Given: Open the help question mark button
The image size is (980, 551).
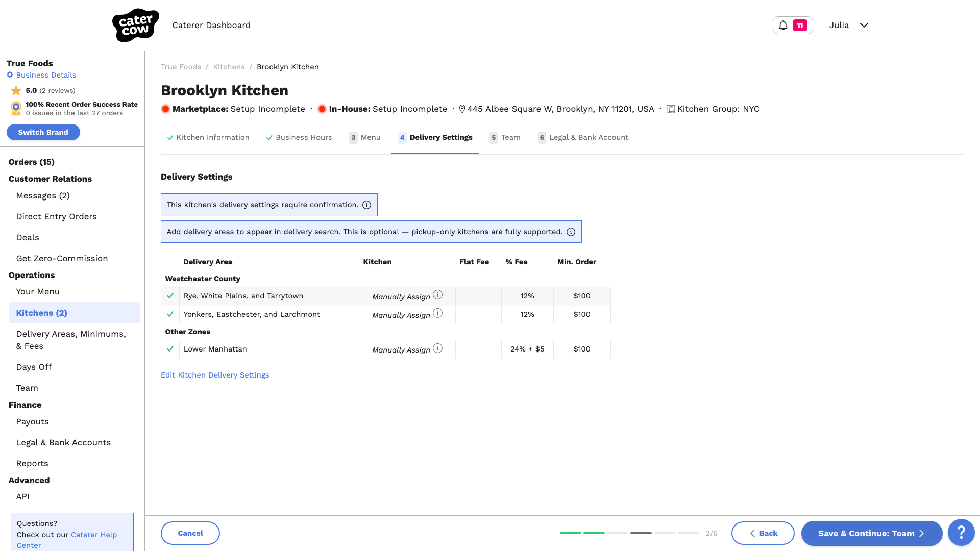Looking at the screenshot, I should point(961,533).
